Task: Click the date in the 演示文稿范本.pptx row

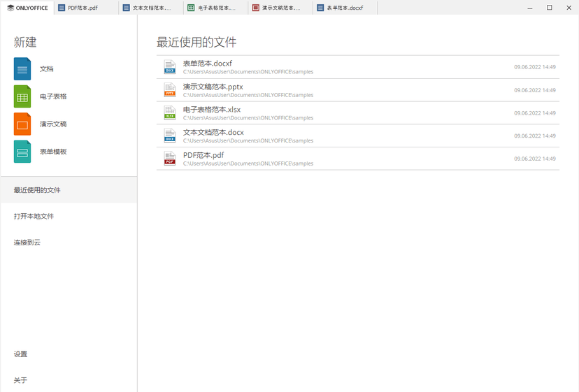Action: [535, 90]
